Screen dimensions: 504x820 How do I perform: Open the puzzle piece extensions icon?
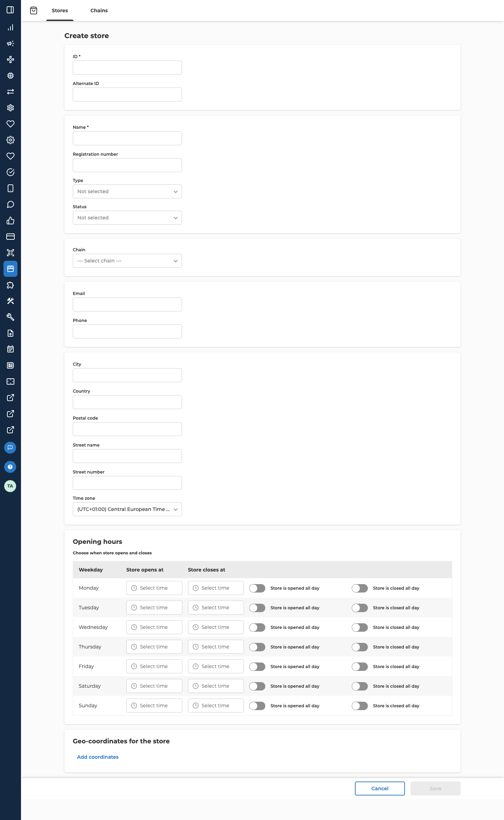pos(10,285)
